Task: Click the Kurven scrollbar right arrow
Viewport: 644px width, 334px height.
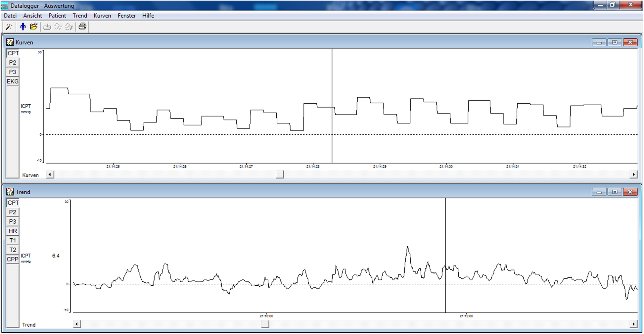Action: 633,174
